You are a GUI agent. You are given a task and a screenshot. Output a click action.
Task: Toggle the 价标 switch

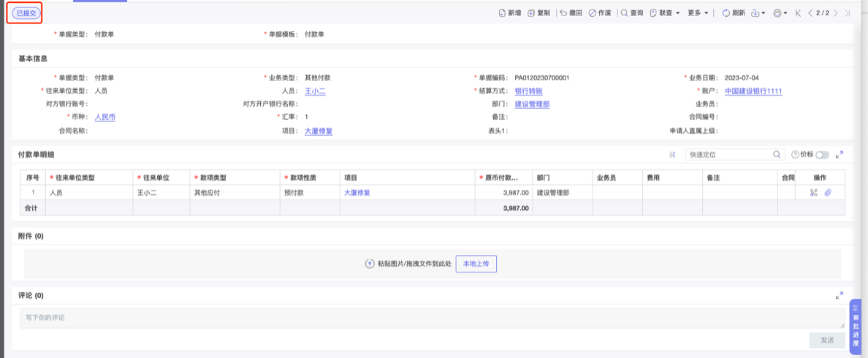(822, 155)
